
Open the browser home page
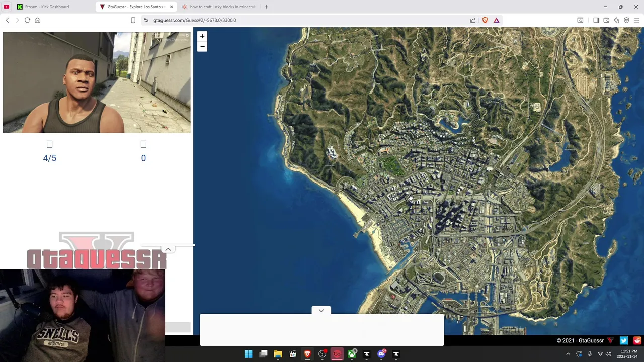[x=37, y=20]
